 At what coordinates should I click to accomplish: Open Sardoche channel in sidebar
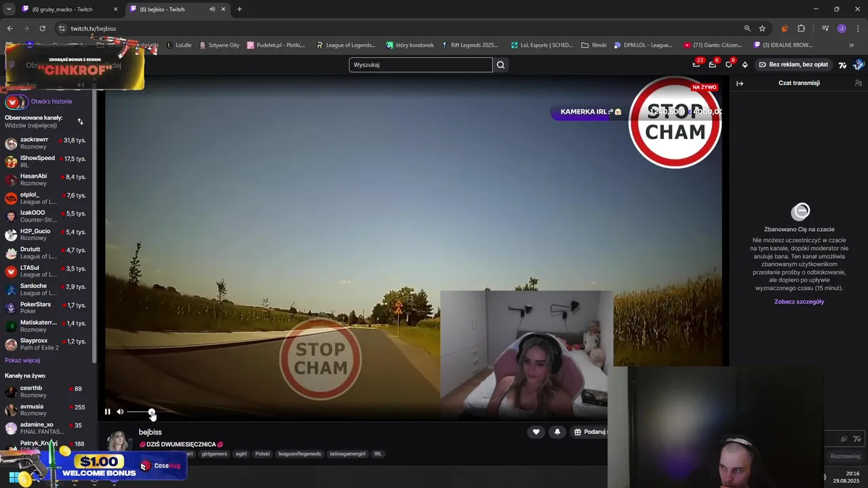pos(46,289)
